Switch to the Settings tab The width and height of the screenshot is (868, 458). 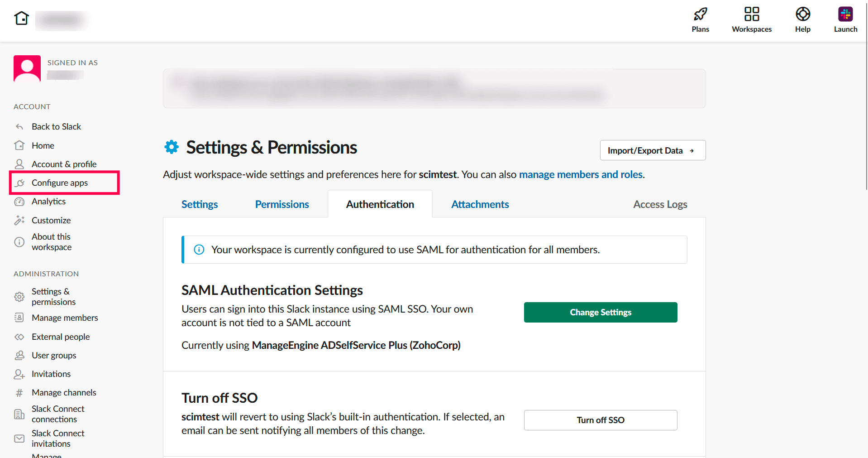[x=200, y=204]
